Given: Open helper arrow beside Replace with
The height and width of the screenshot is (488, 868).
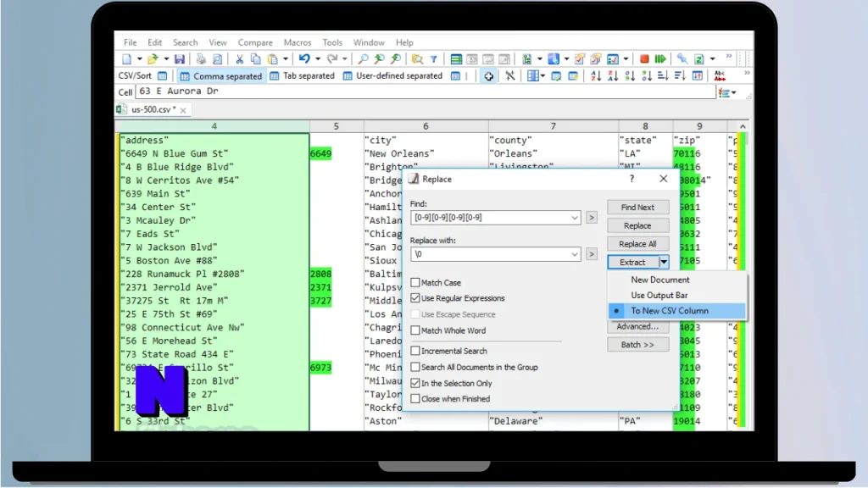Looking at the screenshot, I should point(591,254).
